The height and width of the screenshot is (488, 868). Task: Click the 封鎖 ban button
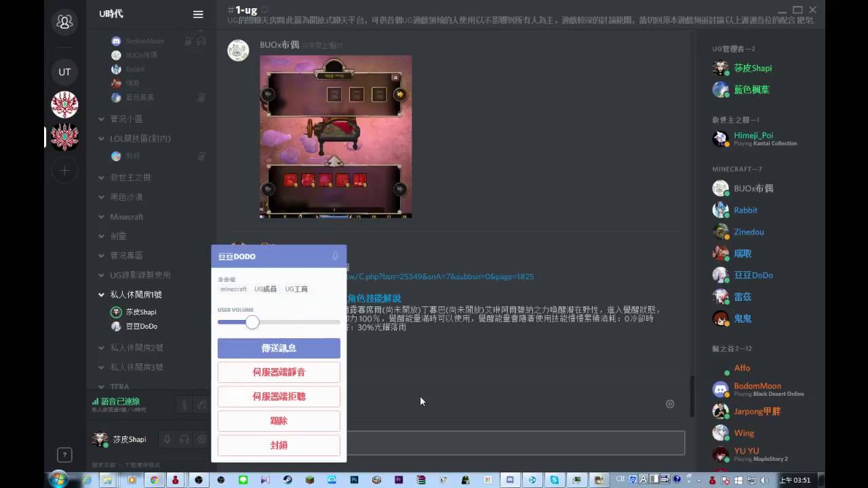pos(279,445)
